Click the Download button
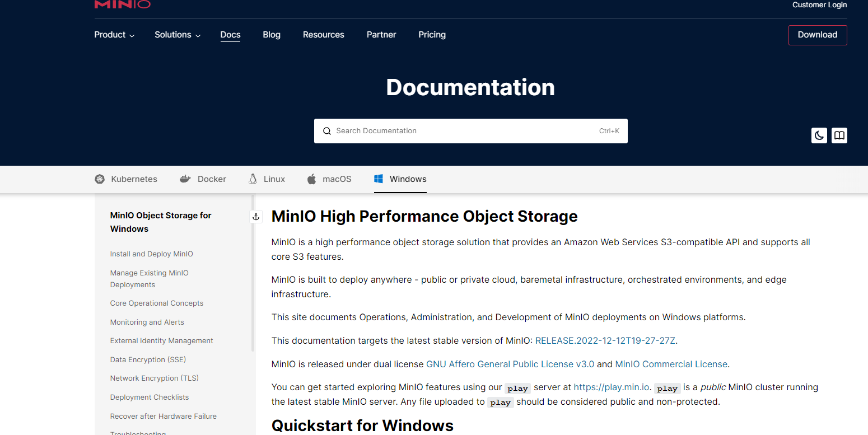 coord(818,35)
